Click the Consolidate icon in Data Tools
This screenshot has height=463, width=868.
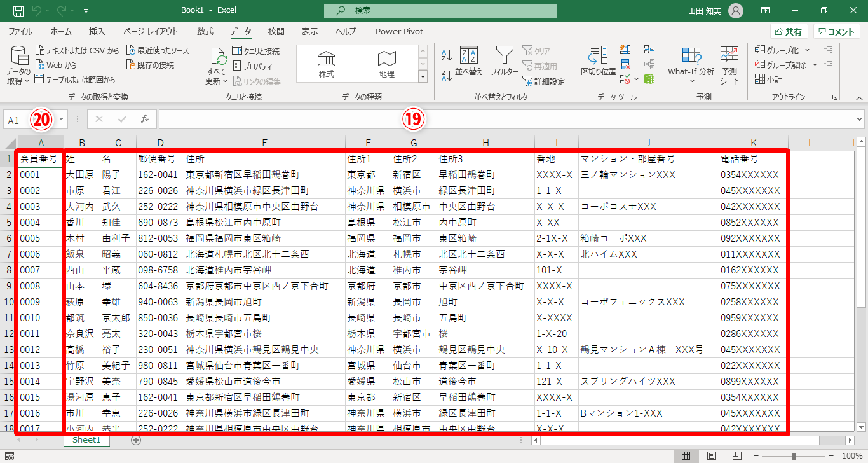pos(649,50)
